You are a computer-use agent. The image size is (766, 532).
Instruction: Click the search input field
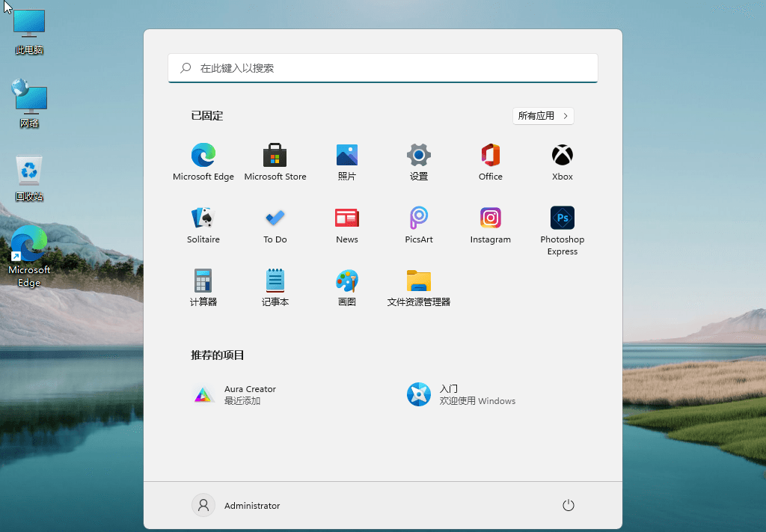pyautogui.click(x=382, y=68)
